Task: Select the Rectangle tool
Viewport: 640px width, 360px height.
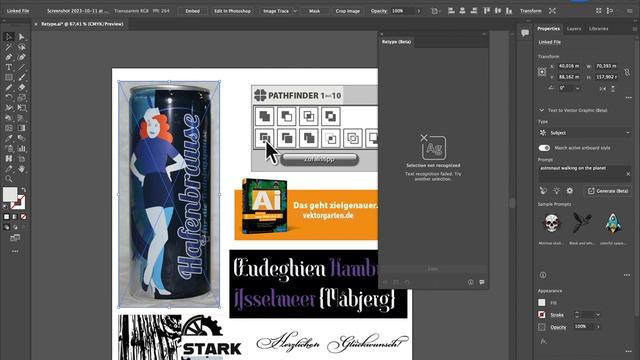Action: pos(9,78)
